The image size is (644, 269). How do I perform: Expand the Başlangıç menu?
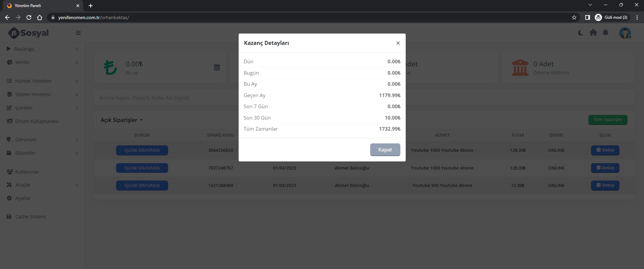tap(42, 49)
